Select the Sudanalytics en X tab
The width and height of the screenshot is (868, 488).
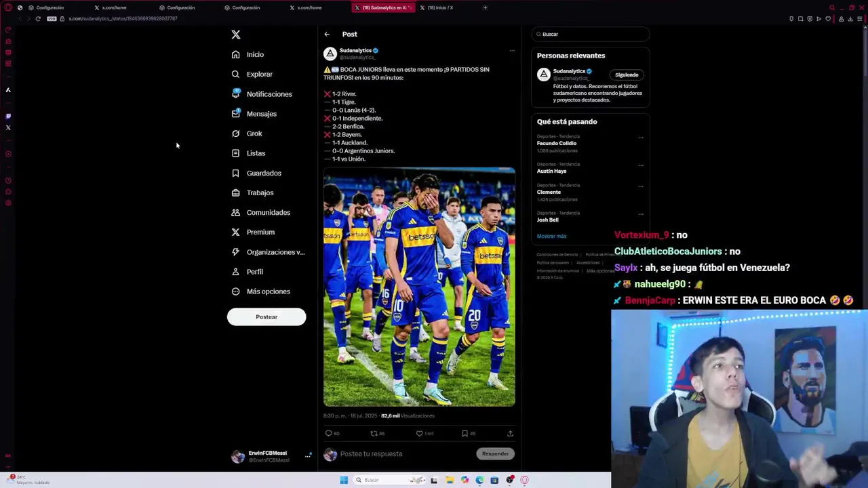pos(384,7)
